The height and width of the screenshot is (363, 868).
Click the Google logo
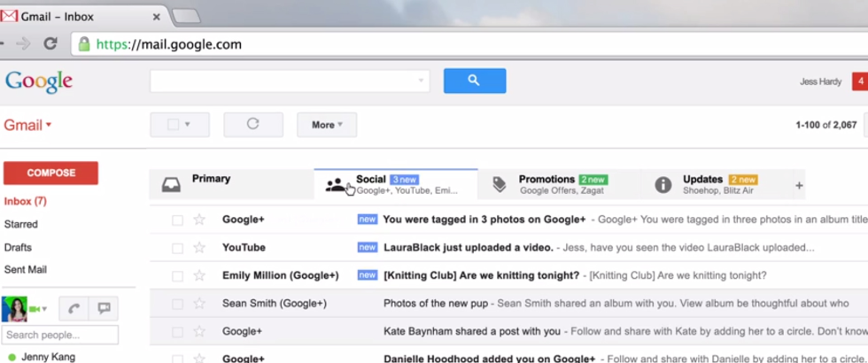coord(39,81)
